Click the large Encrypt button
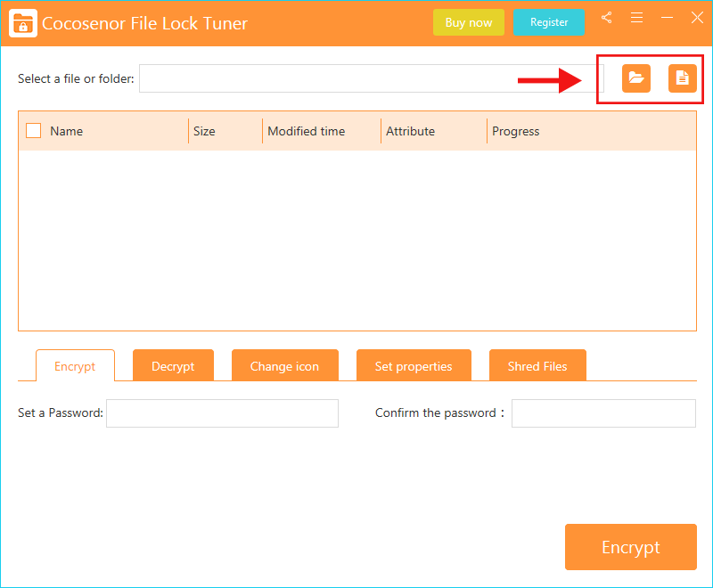713x588 pixels. 631,547
